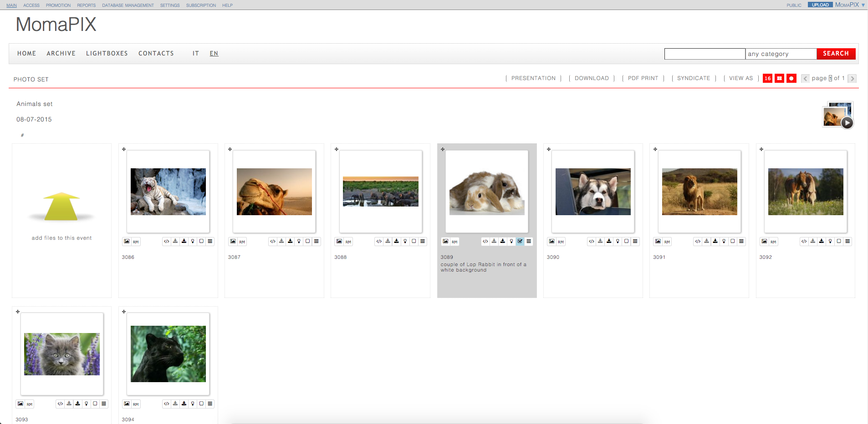Open the Reports menu
The image size is (868, 424).
[x=87, y=5]
